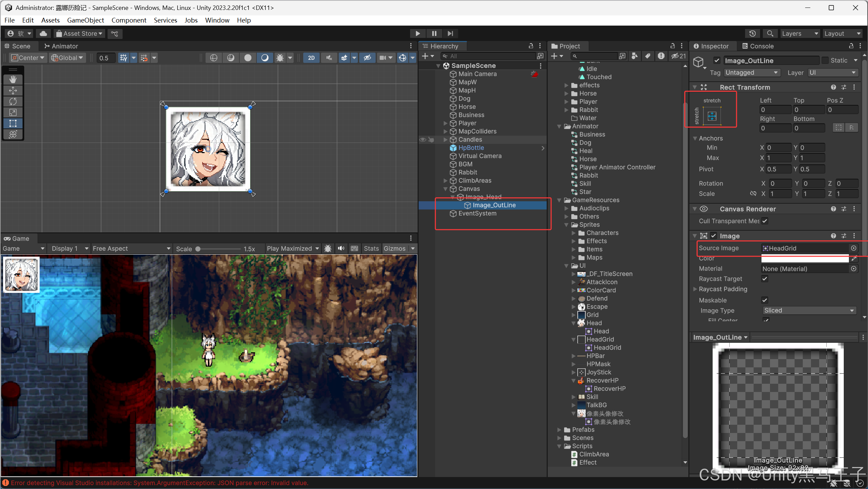Open the anchor presets stretch icon
868x489 pixels.
(712, 116)
